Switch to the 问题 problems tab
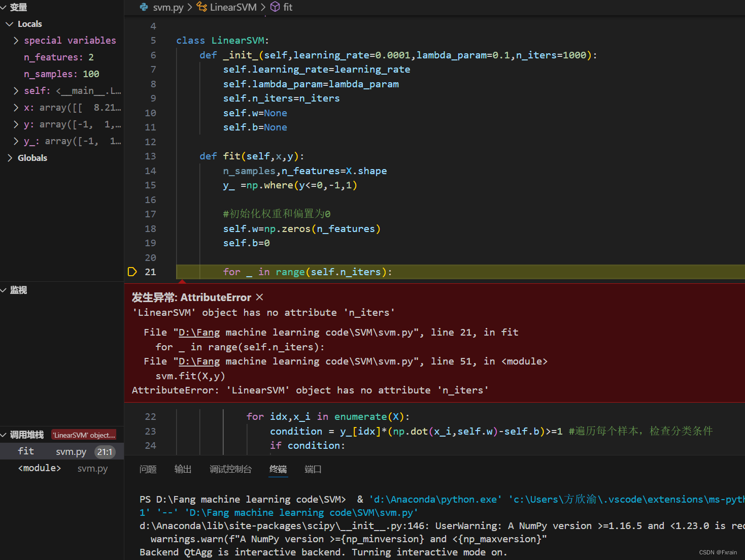Screen dimensions: 745x560 [148, 469]
